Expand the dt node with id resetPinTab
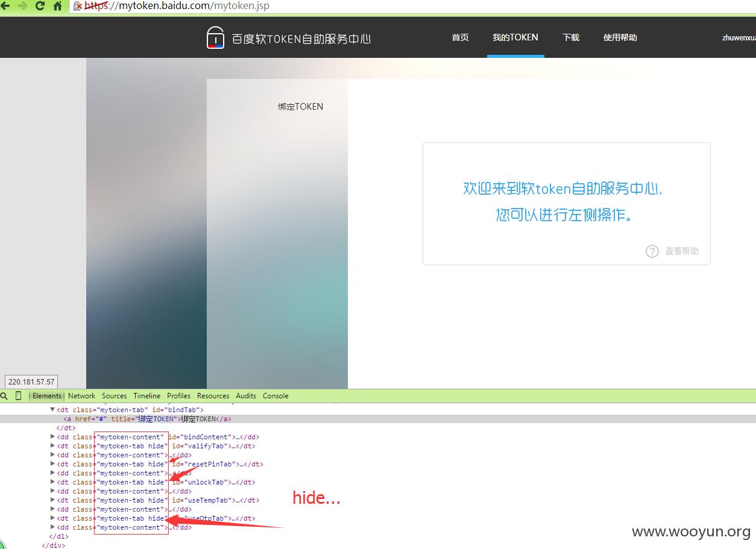756x549 pixels. (52, 464)
